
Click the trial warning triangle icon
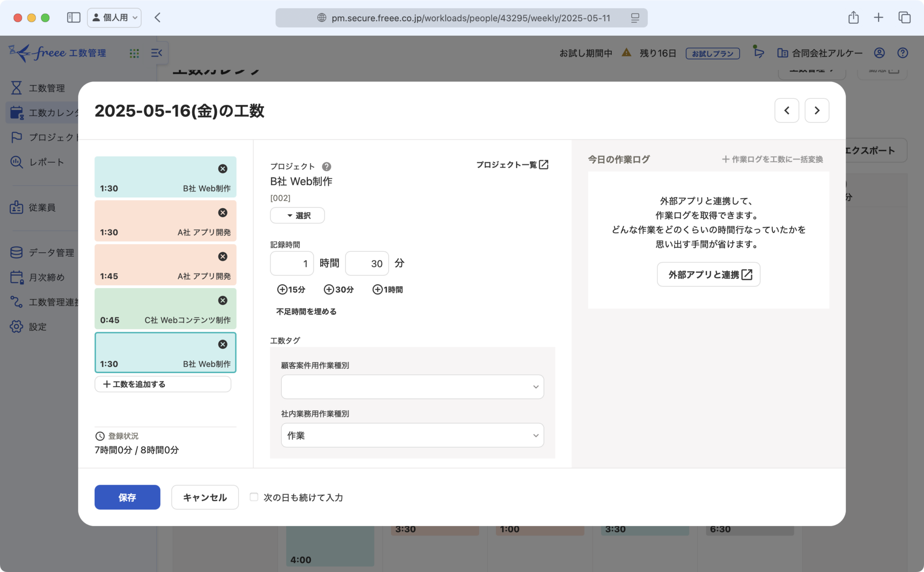pyautogui.click(x=626, y=53)
